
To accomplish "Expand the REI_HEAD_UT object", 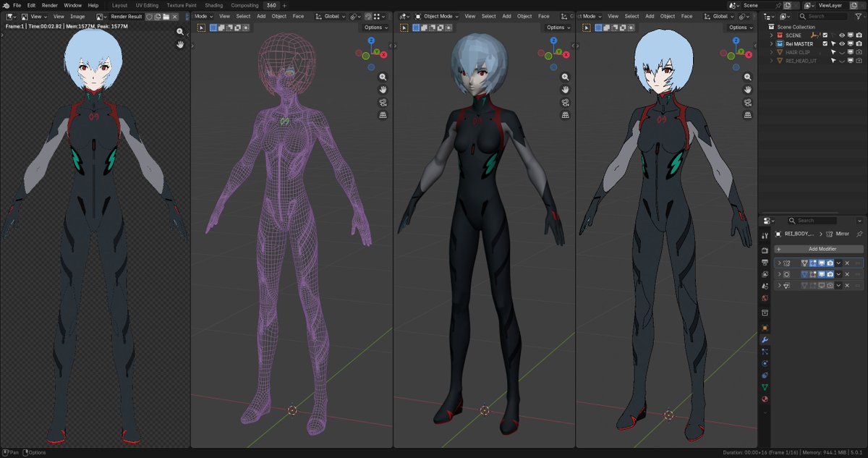I will (x=773, y=61).
